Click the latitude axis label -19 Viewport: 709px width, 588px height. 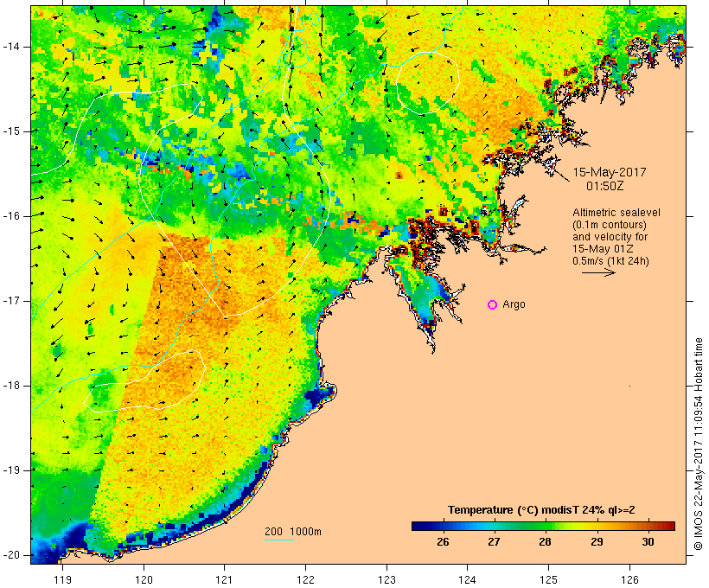coord(11,470)
